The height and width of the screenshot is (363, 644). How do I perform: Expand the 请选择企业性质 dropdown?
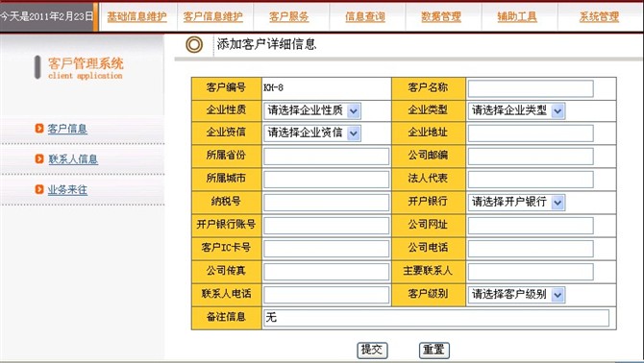(312, 110)
